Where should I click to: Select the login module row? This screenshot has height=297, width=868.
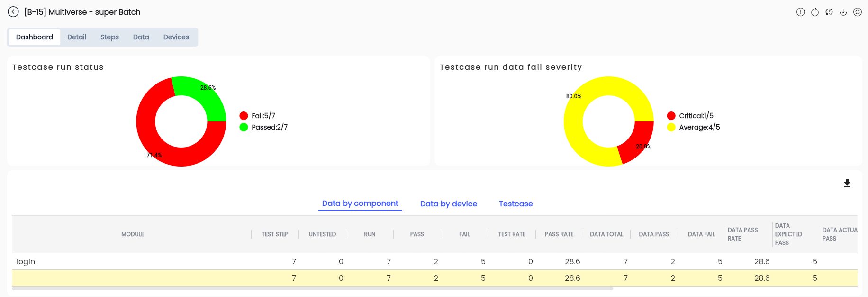(434, 261)
